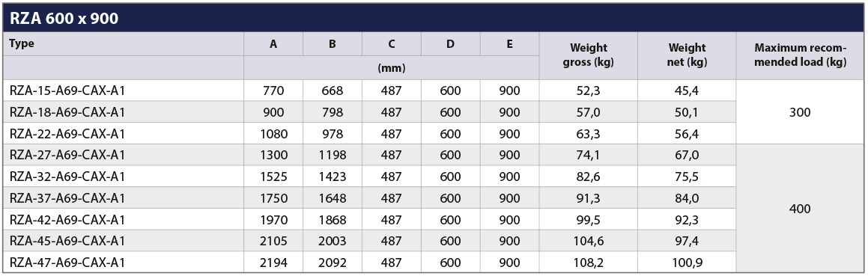The height and width of the screenshot is (276, 868).
Task: Click gross weight 99,5
Action: click(x=589, y=220)
